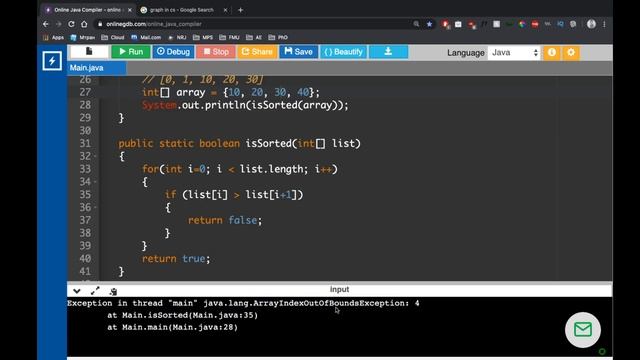Share the code via Share button
The width and height of the screenshot is (640, 360).
coord(257,52)
